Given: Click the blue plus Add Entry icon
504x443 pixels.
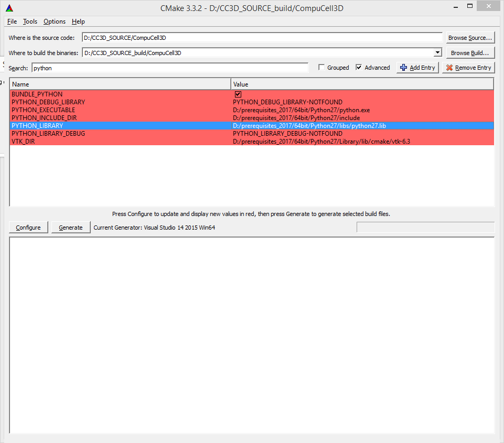Looking at the screenshot, I should click(403, 68).
